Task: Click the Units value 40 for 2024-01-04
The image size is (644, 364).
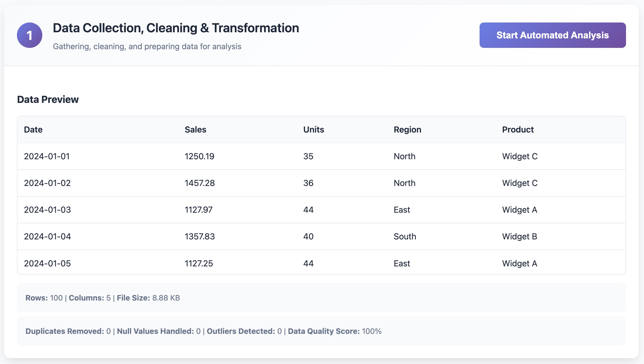Action: [309, 236]
